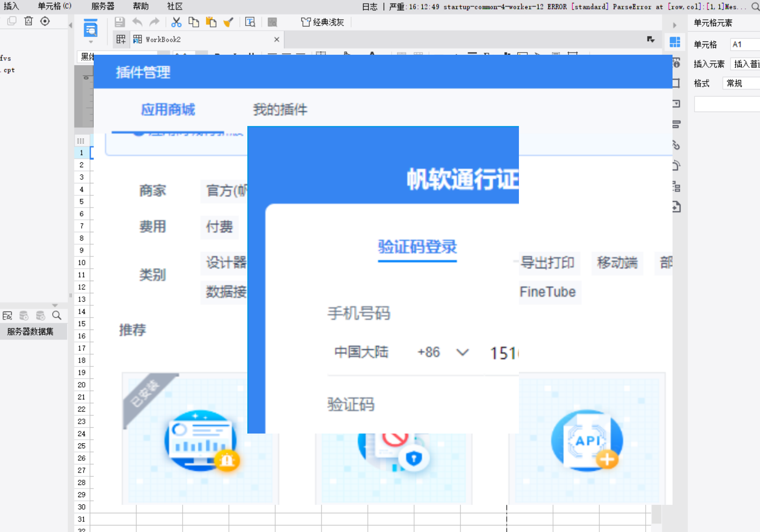Viewport: 760px width, 532px height.
Task: Open the 单元格(C) menu
Action: (x=54, y=6)
